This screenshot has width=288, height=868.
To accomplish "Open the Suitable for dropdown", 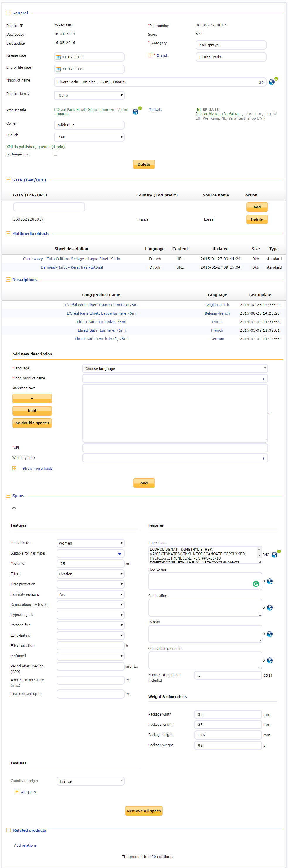I will [91, 543].
